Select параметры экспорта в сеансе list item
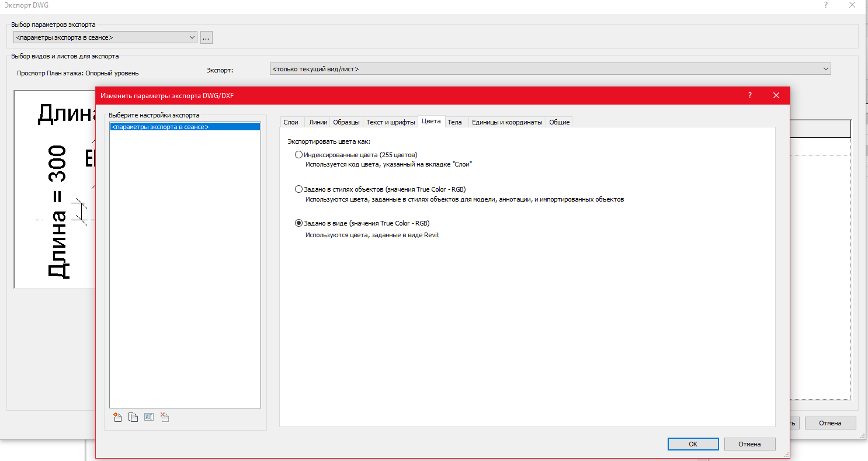The height and width of the screenshot is (461, 868). [185, 127]
